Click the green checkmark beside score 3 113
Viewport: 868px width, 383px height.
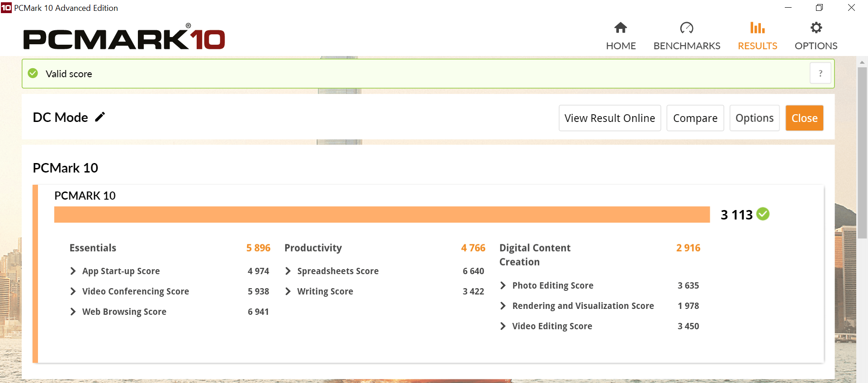tap(763, 214)
